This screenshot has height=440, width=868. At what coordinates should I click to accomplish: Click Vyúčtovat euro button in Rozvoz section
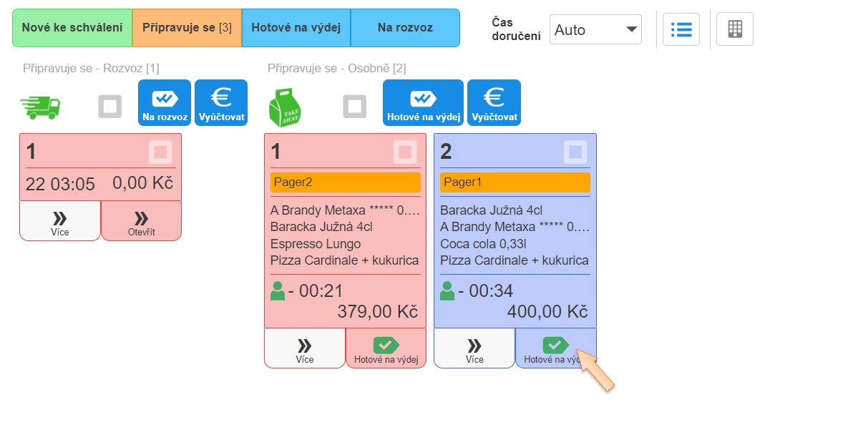221,102
